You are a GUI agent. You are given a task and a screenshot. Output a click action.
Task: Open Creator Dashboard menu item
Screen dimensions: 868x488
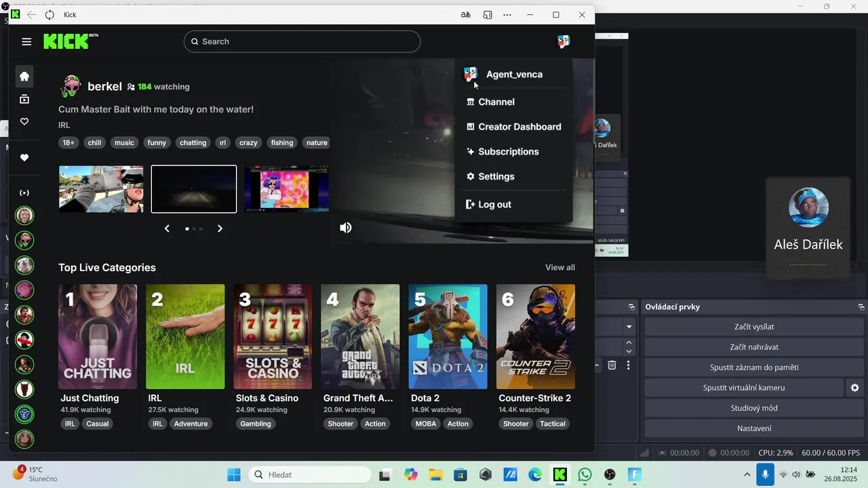[513, 127]
